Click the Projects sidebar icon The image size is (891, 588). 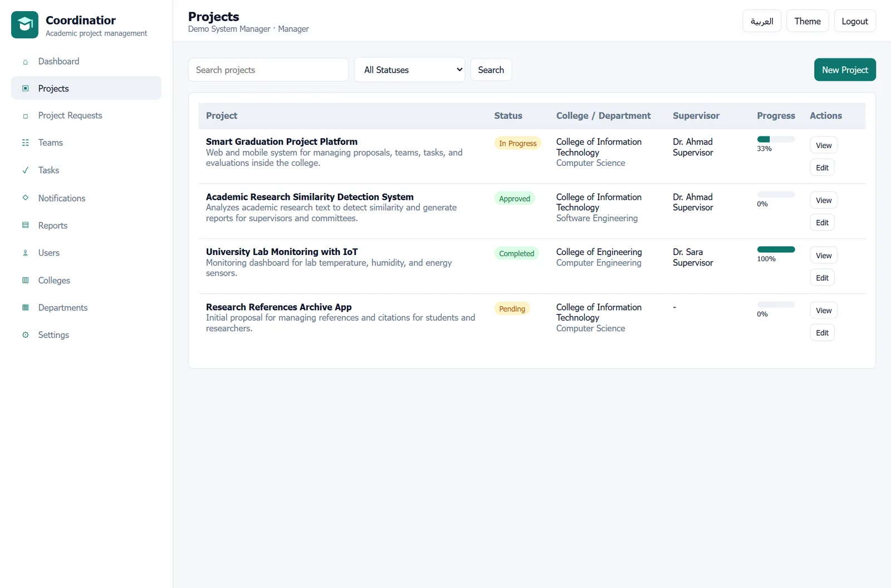pyautogui.click(x=25, y=89)
